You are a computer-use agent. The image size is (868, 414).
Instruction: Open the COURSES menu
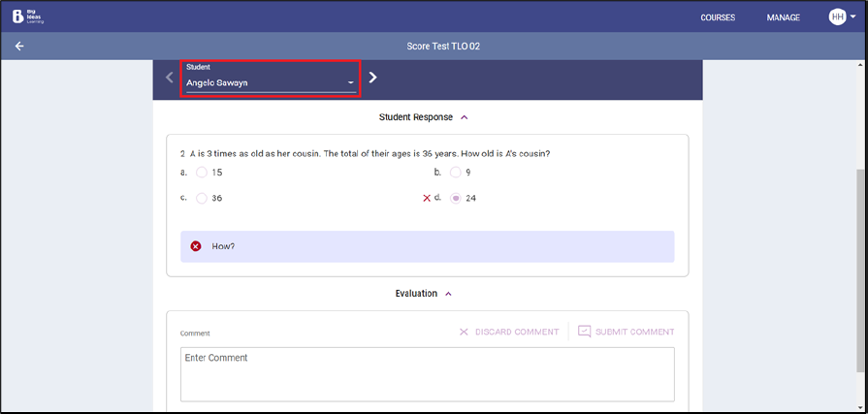[x=718, y=17]
